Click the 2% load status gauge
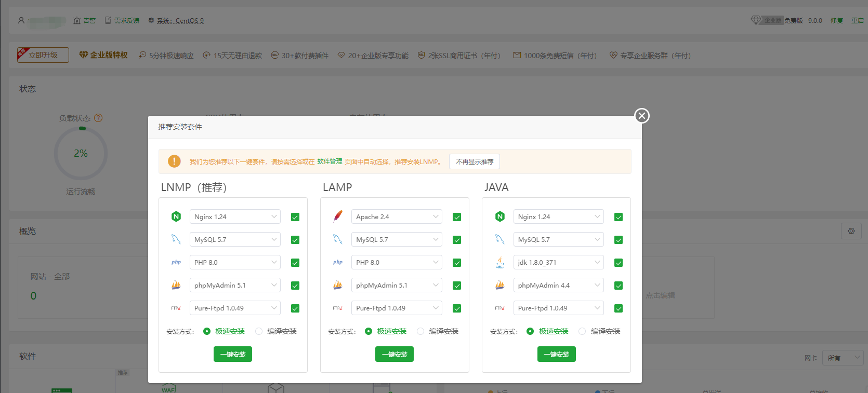This screenshot has width=868, height=393. point(81,154)
